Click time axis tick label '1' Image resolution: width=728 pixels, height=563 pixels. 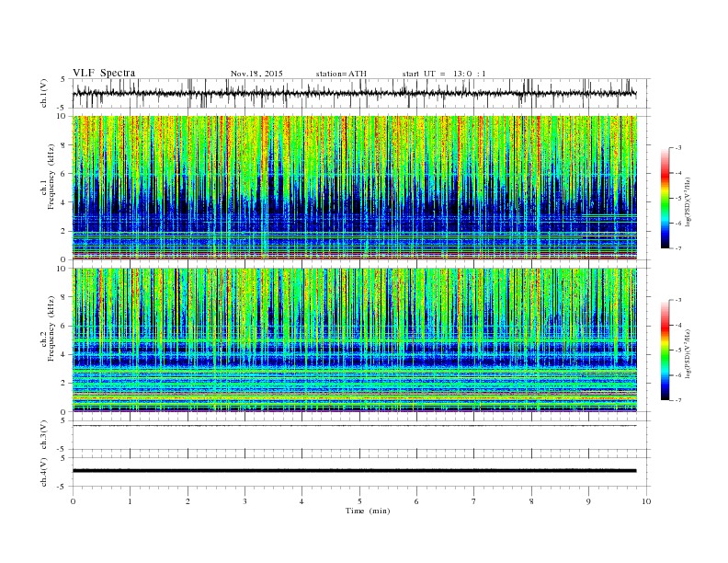130,501
